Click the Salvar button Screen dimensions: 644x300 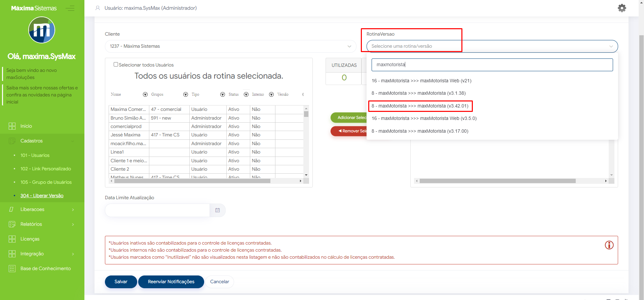[121, 282]
